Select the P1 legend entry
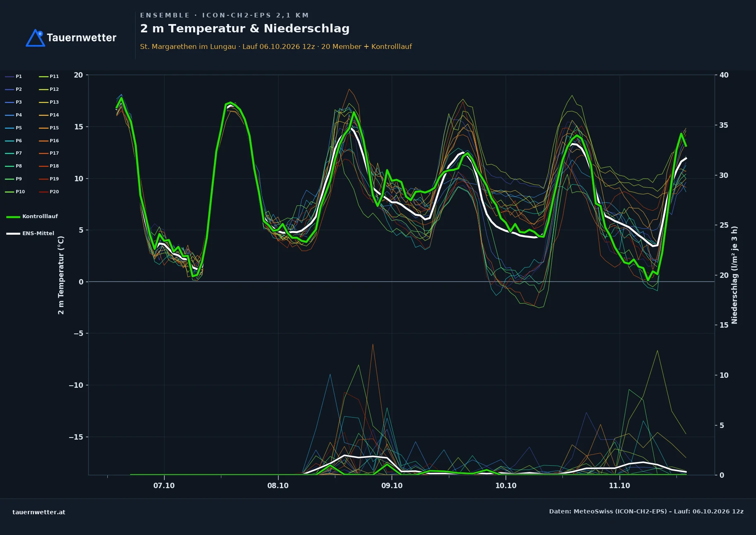The width and height of the screenshot is (756, 535). (x=14, y=76)
